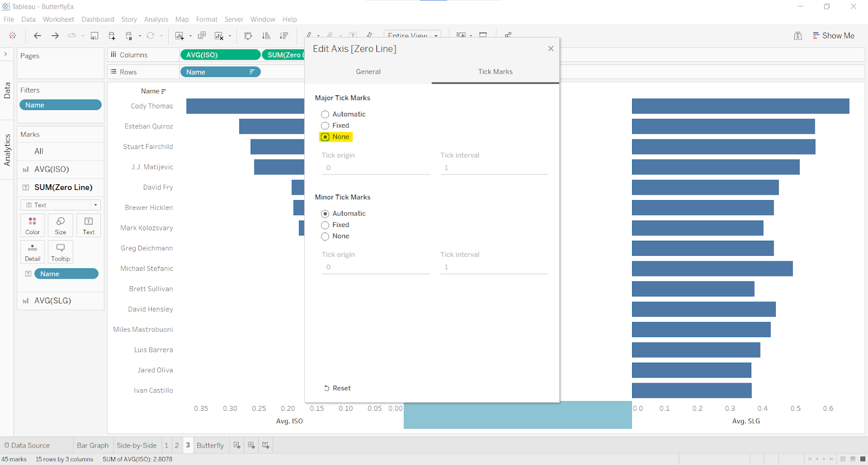Click the Tableau start page logo icon

(12, 36)
